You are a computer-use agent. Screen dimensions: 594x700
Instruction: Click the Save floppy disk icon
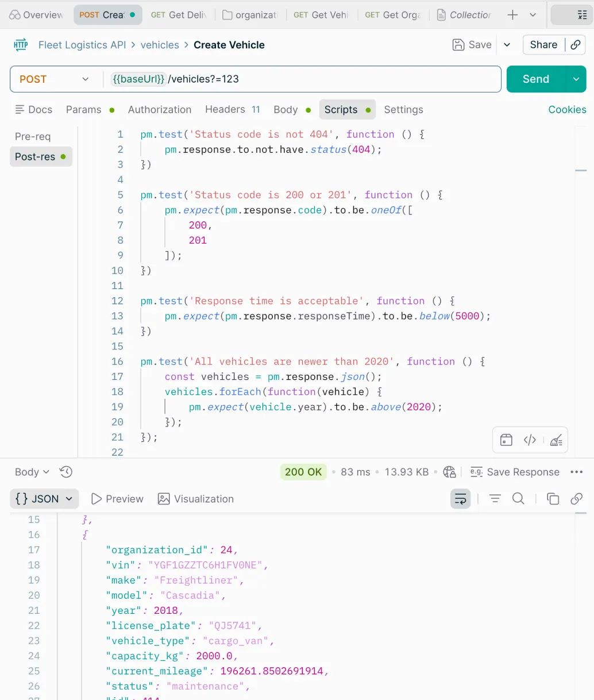coord(458,45)
